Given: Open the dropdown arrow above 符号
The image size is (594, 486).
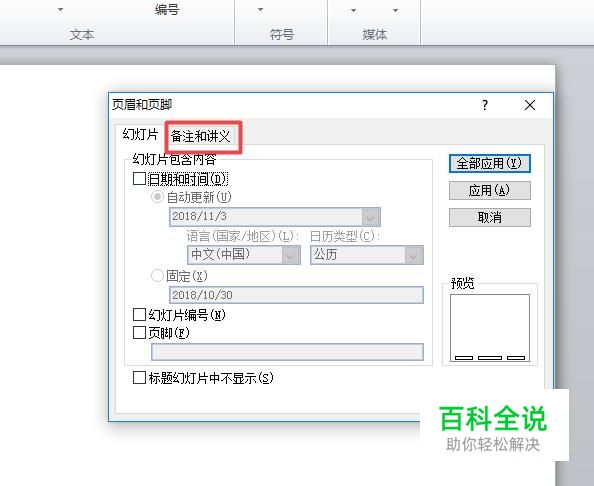Looking at the screenshot, I should click(260, 9).
